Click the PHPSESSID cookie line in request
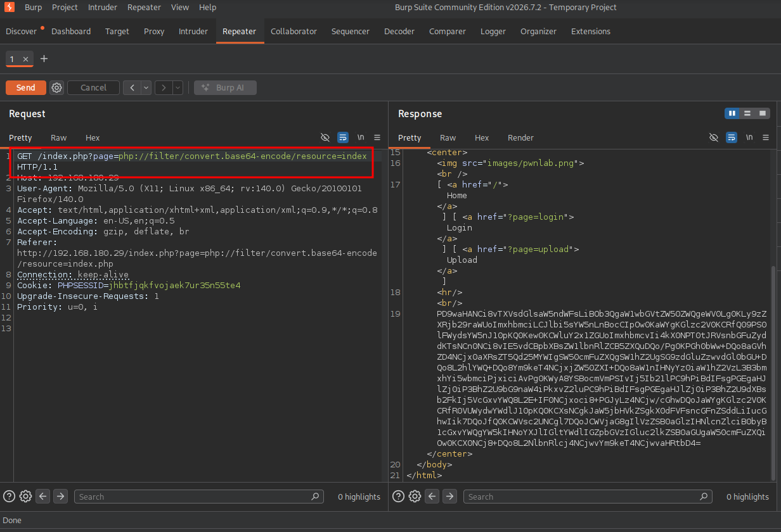Viewport: 781px width, 532px height. (129, 285)
